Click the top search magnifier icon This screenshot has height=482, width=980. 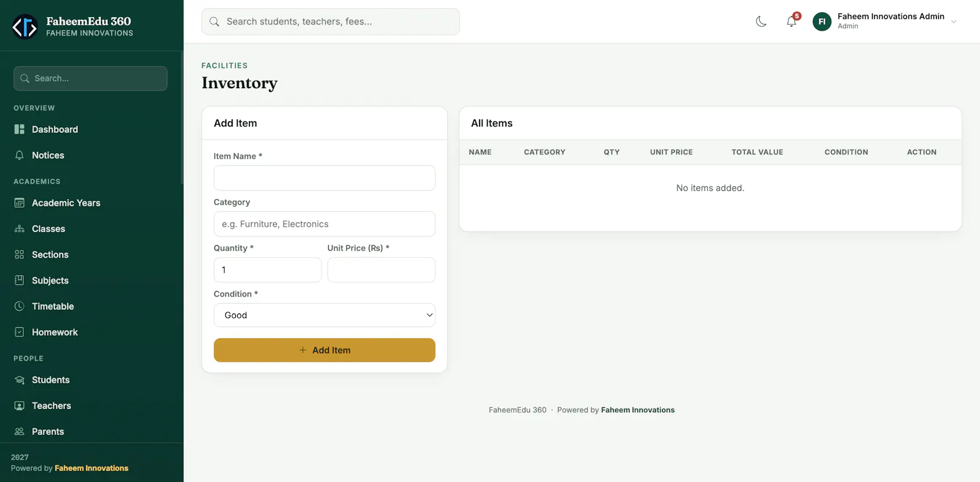[x=214, y=21]
